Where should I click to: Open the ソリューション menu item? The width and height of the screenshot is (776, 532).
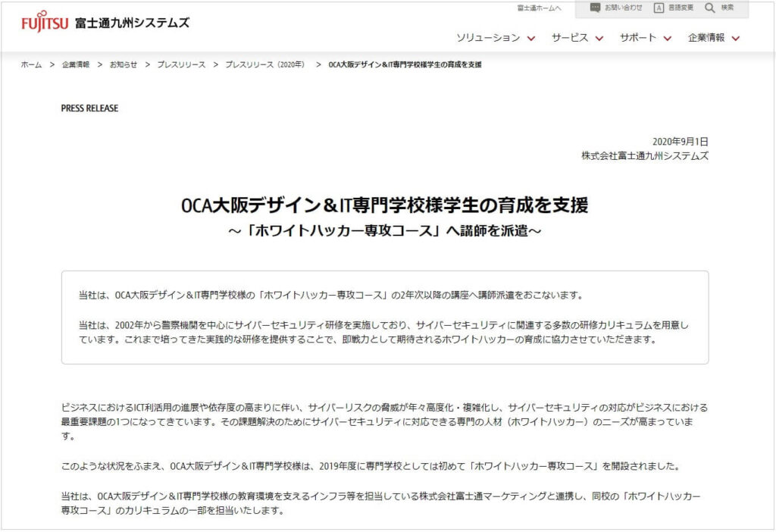488,38
